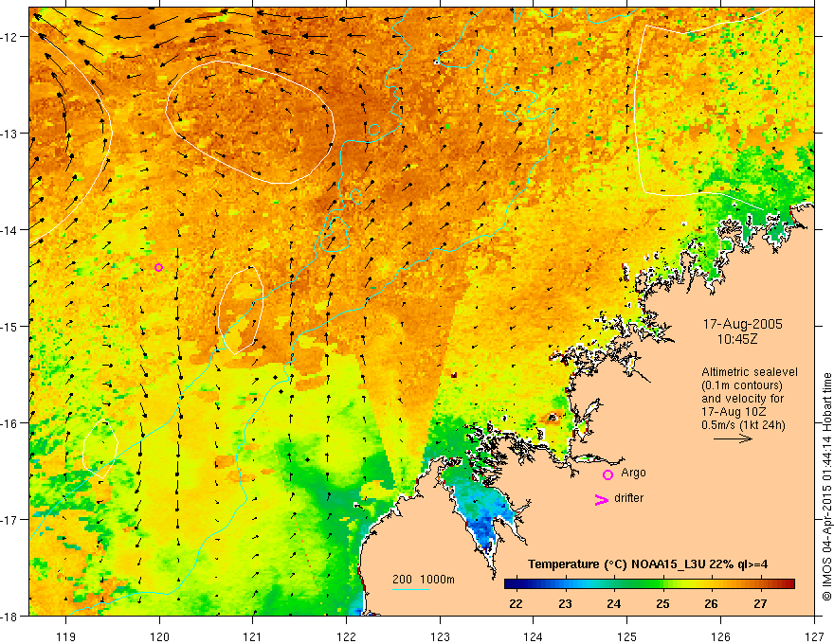Click the latitude axis label '-16'
834x644 pixels.
click(x=11, y=423)
